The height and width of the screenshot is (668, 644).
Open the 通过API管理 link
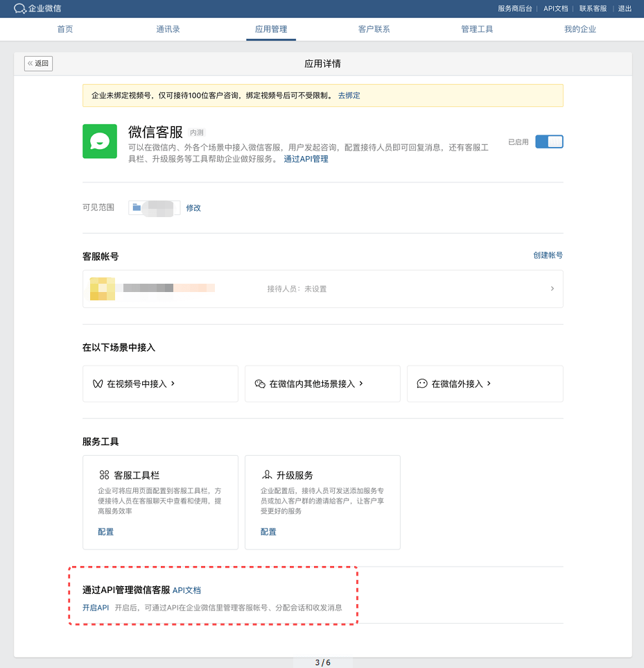coord(306,159)
